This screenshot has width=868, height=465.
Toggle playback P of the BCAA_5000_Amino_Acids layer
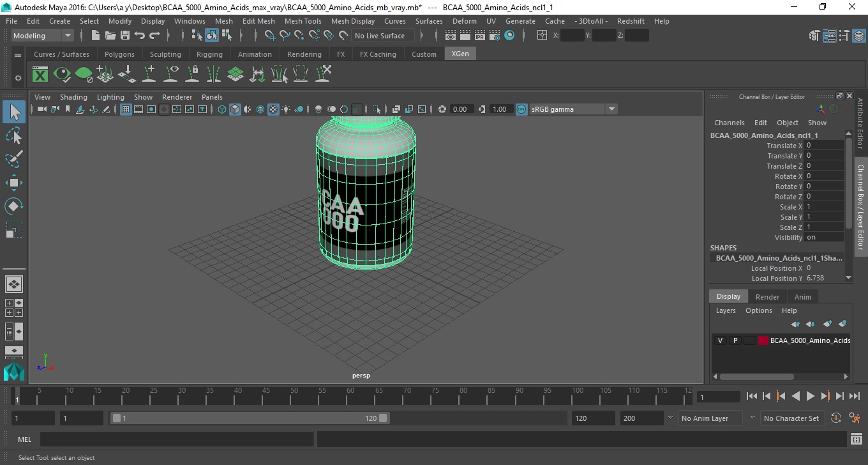coord(735,340)
